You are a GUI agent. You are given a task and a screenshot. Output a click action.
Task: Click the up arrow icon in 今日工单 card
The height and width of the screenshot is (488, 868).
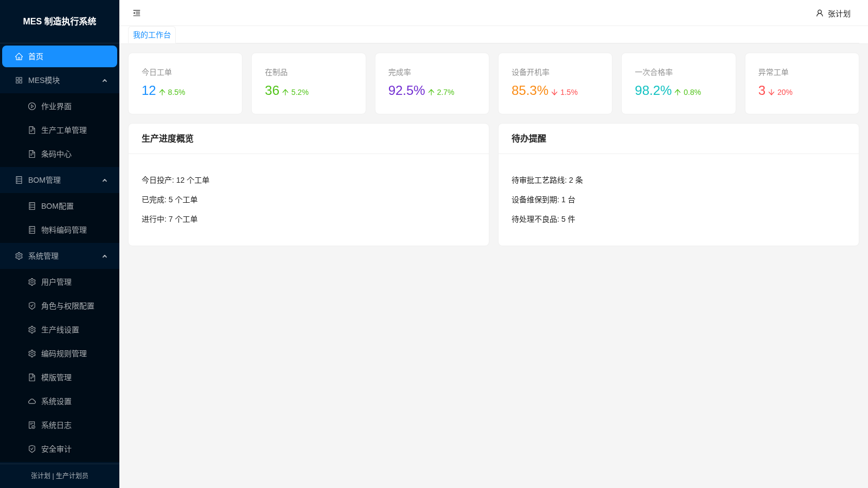point(162,92)
